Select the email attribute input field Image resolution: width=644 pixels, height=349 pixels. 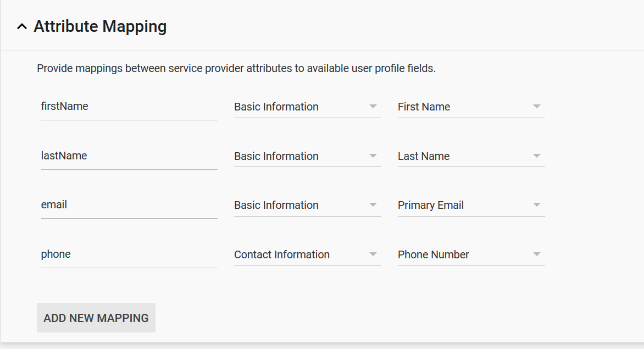coord(129,205)
